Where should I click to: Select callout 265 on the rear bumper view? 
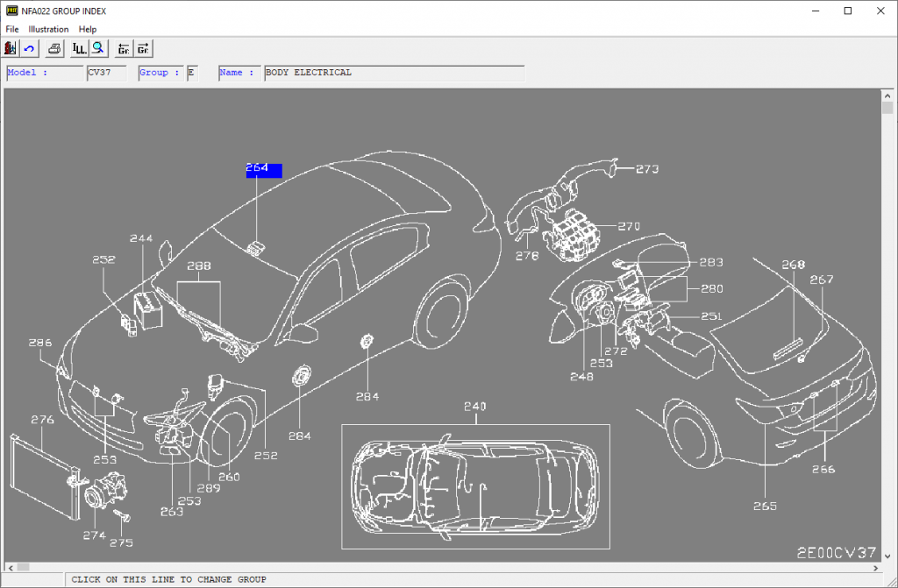[x=765, y=506]
